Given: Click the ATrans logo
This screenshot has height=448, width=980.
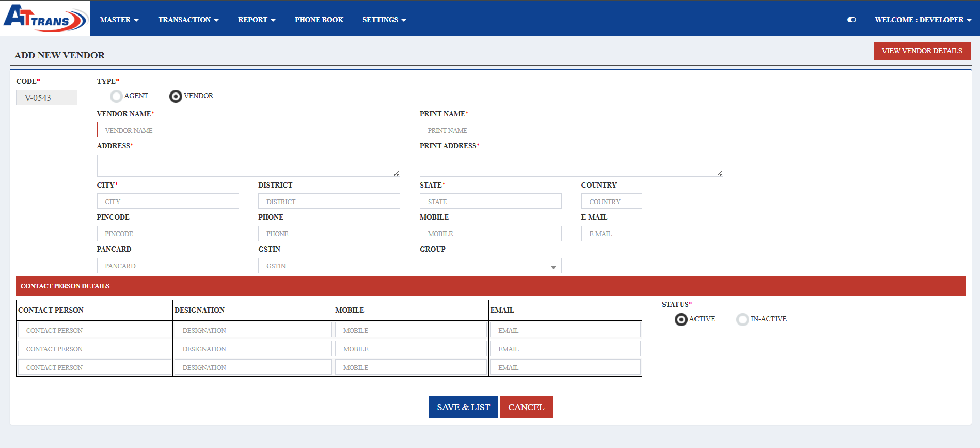Looking at the screenshot, I should pos(45,18).
